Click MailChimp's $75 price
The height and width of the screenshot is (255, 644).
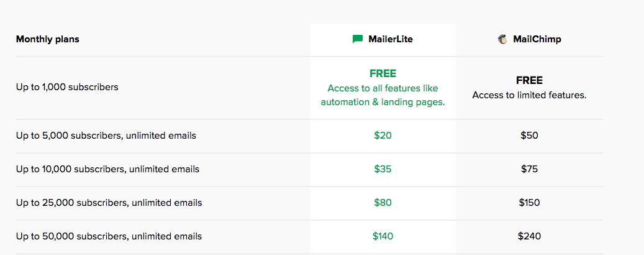(x=529, y=169)
